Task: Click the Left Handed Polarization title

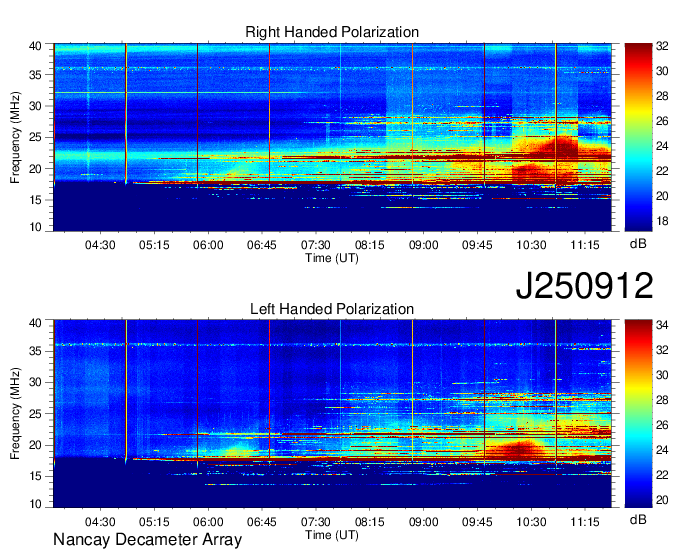Action: point(332,310)
